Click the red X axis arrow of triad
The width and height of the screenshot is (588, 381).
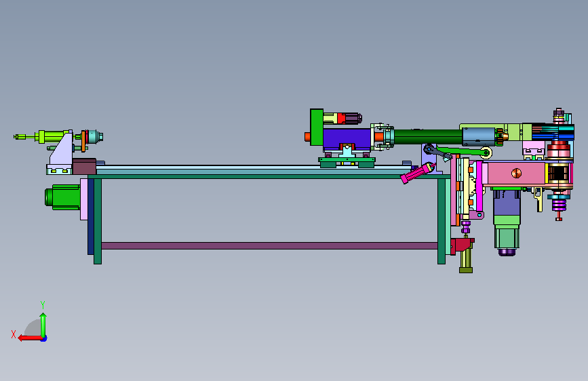point(30,338)
